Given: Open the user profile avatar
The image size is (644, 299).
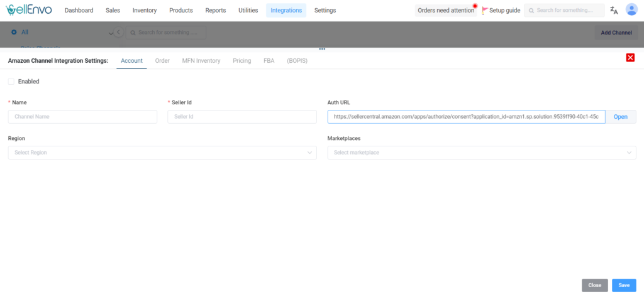Looking at the screenshot, I should point(631,10).
